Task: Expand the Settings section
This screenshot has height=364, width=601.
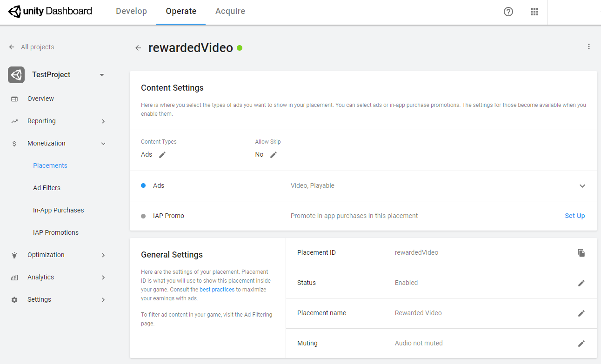Action: click(x=103, y=300)
